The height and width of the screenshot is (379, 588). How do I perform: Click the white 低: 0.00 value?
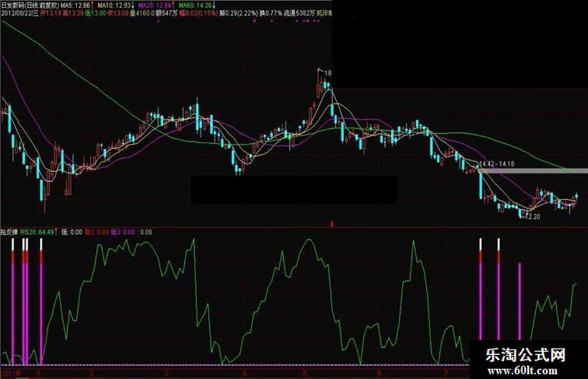tap(72, 232)
